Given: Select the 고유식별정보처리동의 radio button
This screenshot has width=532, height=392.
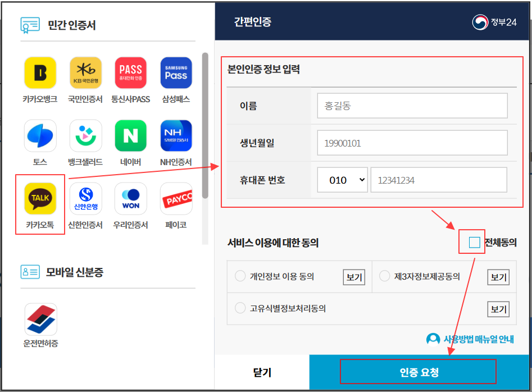Looking at the screenshot, I should pyautogui.click(x=240, y=308).
